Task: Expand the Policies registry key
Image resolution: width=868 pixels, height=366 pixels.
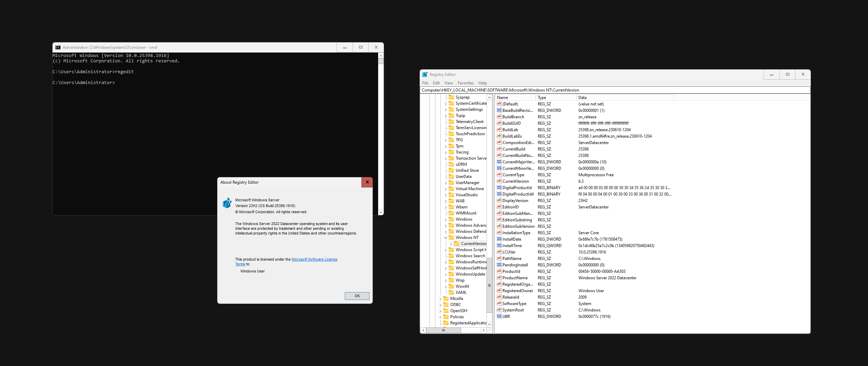Action: point(440,317)
